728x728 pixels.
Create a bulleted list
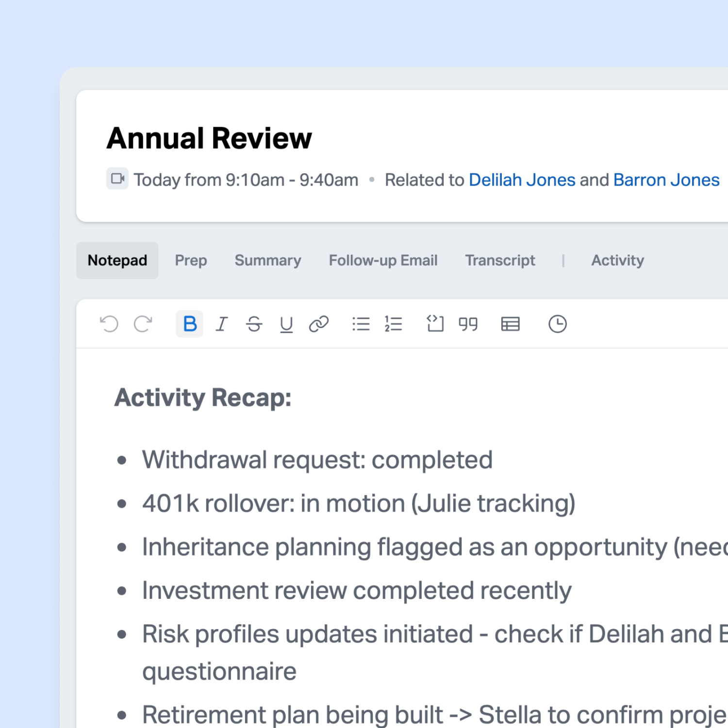click(x=361, y=324)
